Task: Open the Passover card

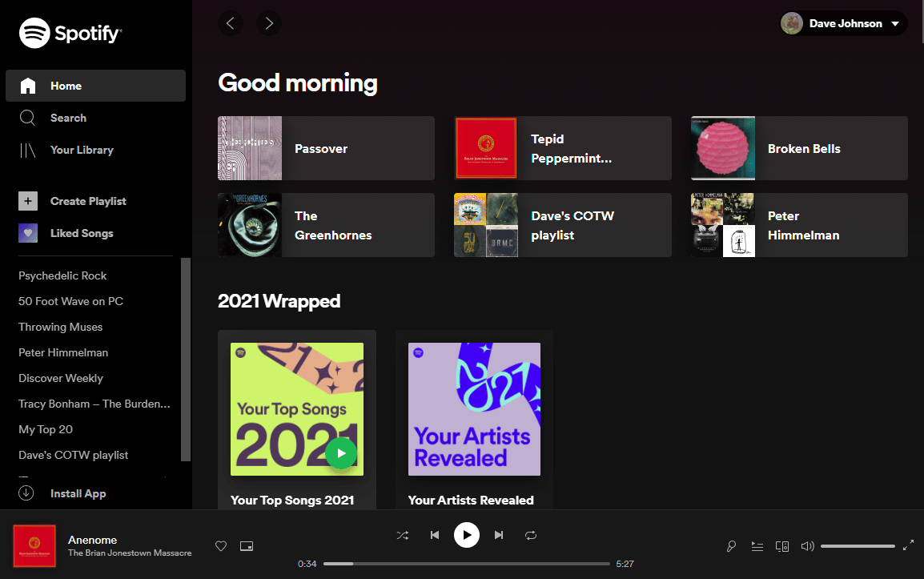Action: point(326,148)
